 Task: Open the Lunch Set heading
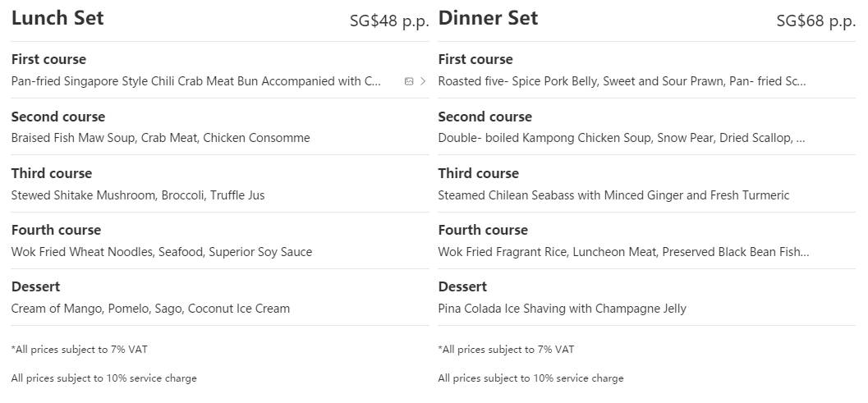(57, 19)
